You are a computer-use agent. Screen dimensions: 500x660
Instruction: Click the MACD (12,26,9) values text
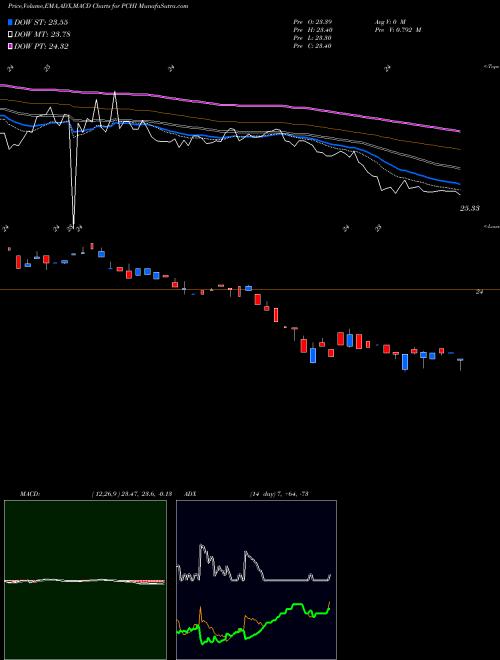point(132,494)
